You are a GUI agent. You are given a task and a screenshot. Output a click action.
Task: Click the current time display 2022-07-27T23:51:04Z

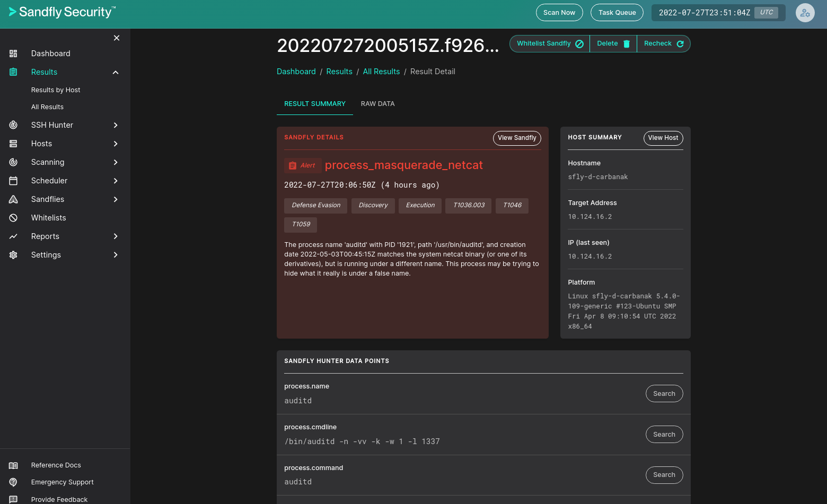tap(705, 13)
